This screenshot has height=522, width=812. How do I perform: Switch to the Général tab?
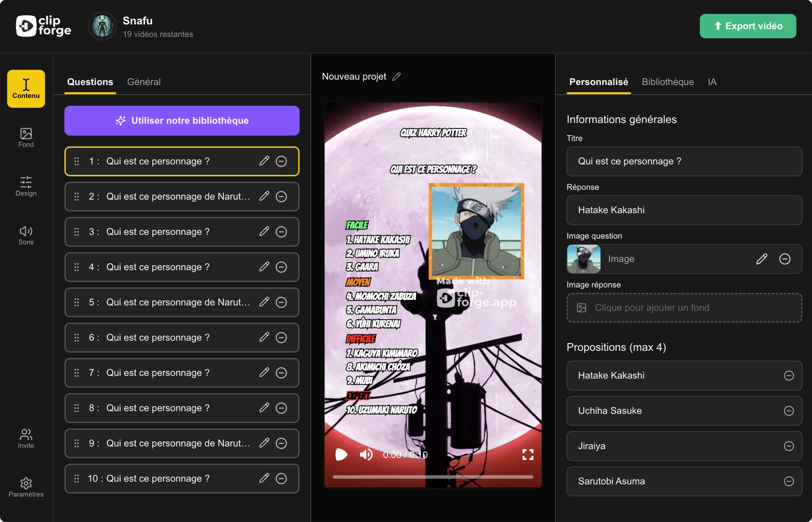pos(144,82)
